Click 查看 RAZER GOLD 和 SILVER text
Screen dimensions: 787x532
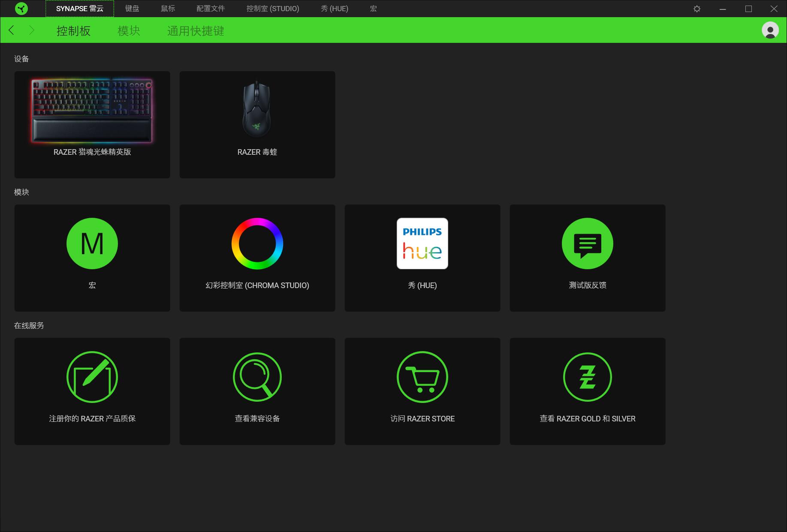coord(588,418)
